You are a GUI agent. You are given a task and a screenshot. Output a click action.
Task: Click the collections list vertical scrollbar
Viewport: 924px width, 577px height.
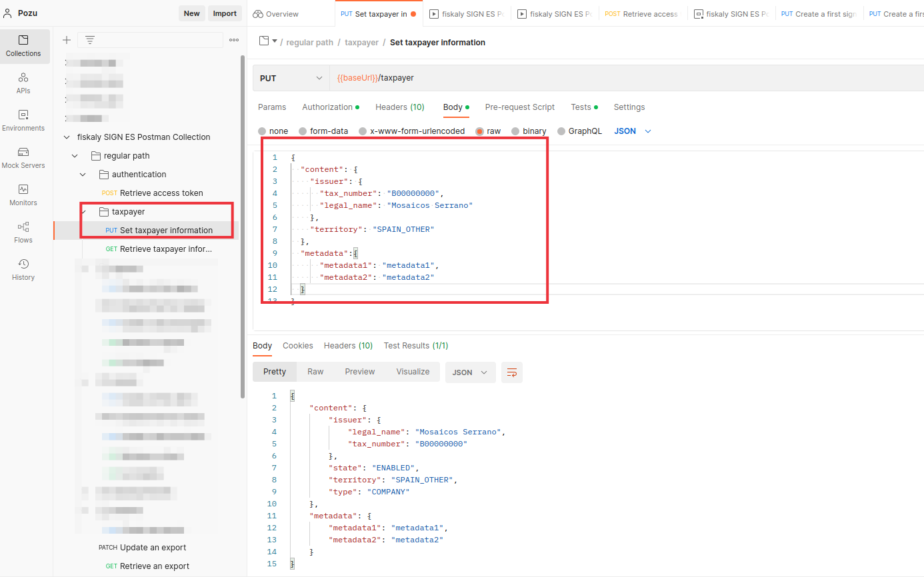pyautogui.click(x=243, y=227)
